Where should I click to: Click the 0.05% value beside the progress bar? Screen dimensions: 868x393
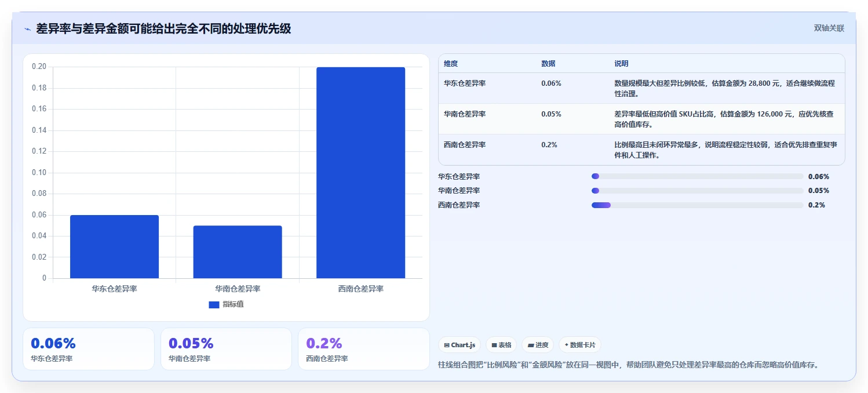point(819,191)
